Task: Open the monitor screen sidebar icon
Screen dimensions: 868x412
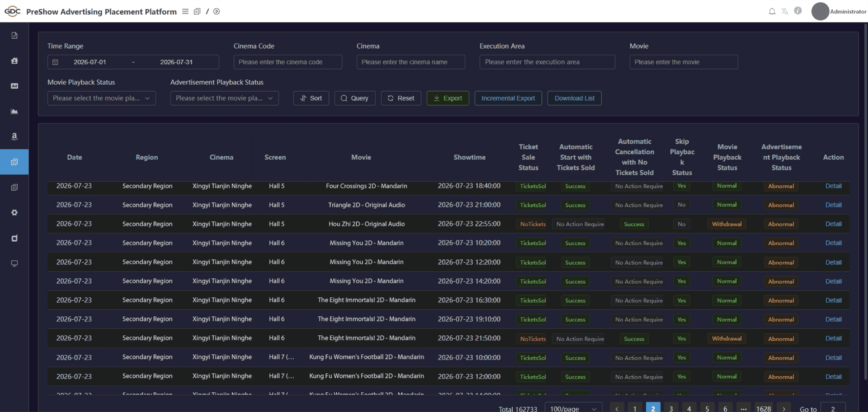Action: pyautogui.click(x=14, y=263)
